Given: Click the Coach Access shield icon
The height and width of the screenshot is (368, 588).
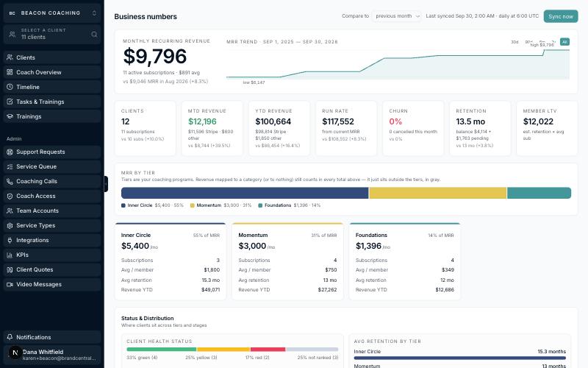Looking at the screenshot, I should 10,196.
